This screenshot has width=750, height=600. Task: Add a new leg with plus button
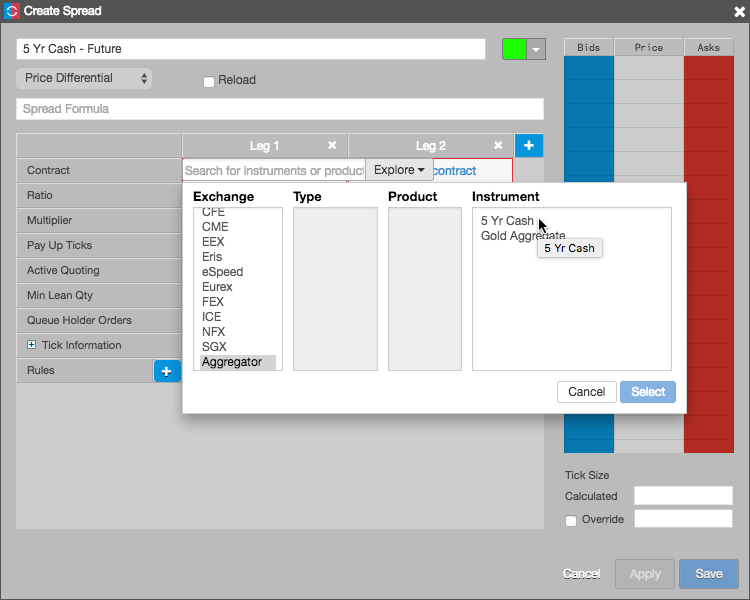(x=529, y=145)
